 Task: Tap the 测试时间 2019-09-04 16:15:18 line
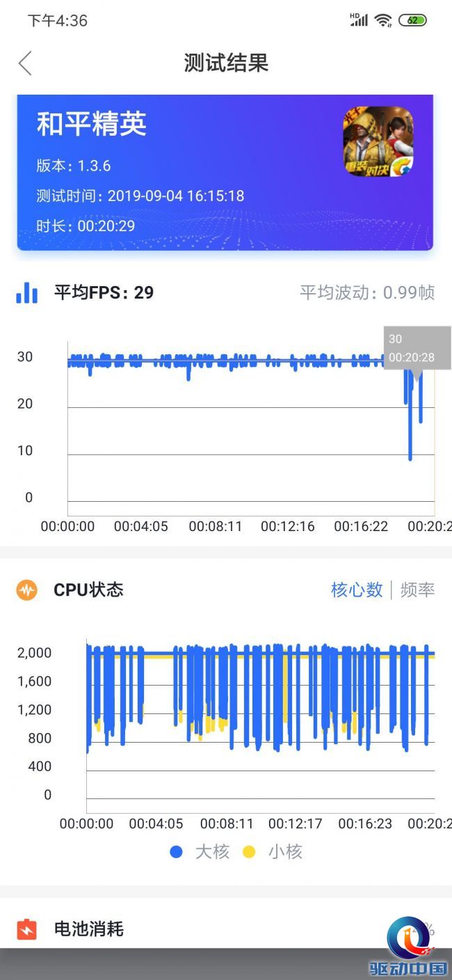click(140, 196)
